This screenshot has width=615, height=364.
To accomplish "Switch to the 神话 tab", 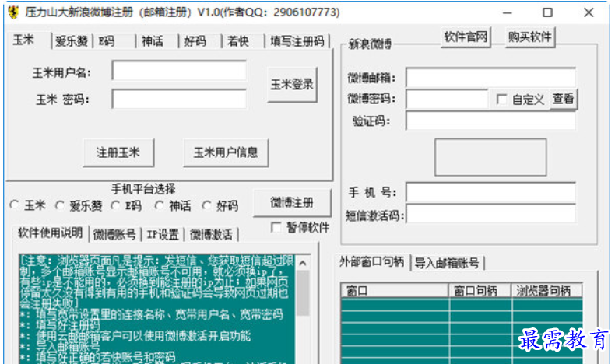I will (157, 41).
